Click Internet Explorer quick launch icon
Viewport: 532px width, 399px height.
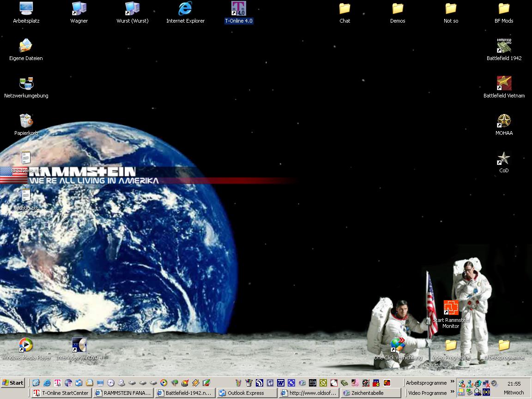pyautogui.click(x=47, y=383)
